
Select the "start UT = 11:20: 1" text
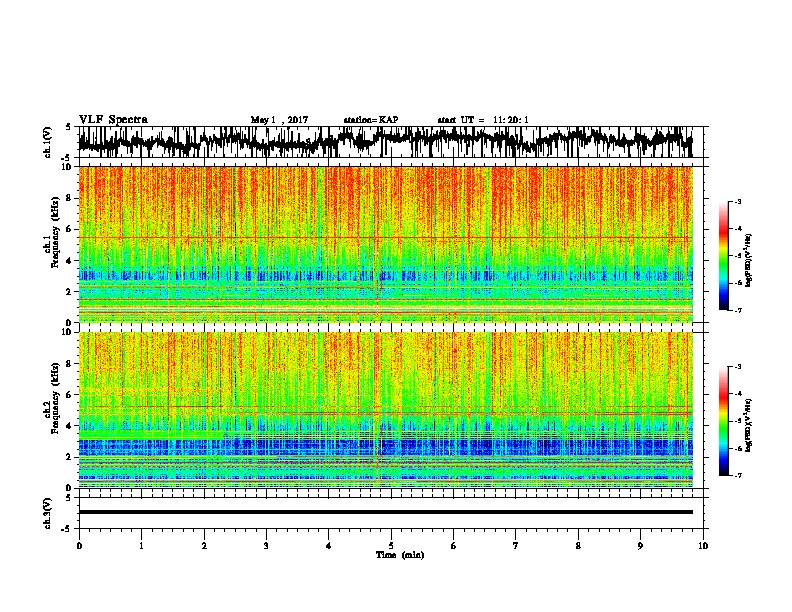coord(482,120)
